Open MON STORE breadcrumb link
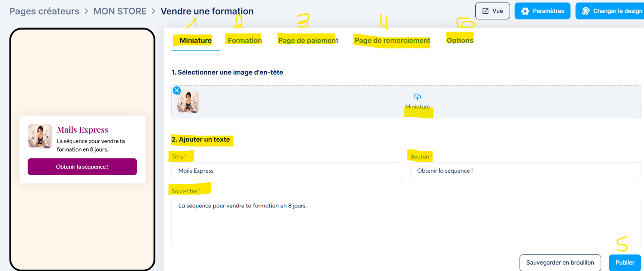This screenshot has height=271, width=644. 120,11
